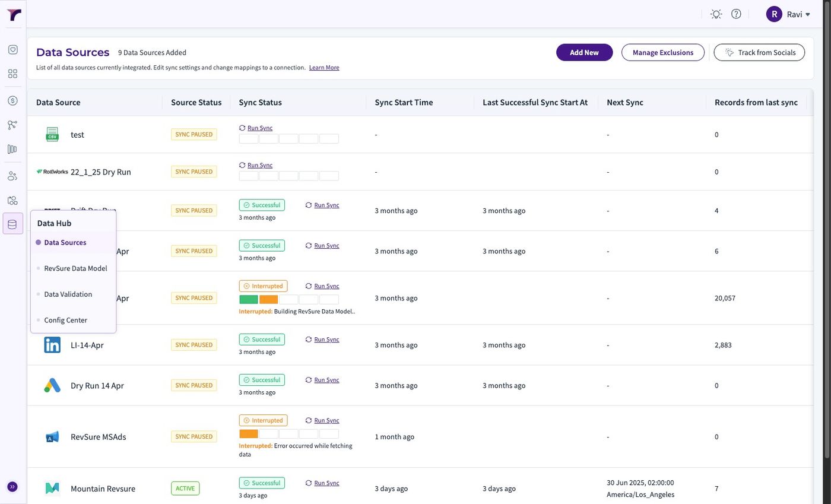Click the 2,883 records value
Image resolution: width=831 pixels, height=504 pixels.
click(x=723, y=345)
